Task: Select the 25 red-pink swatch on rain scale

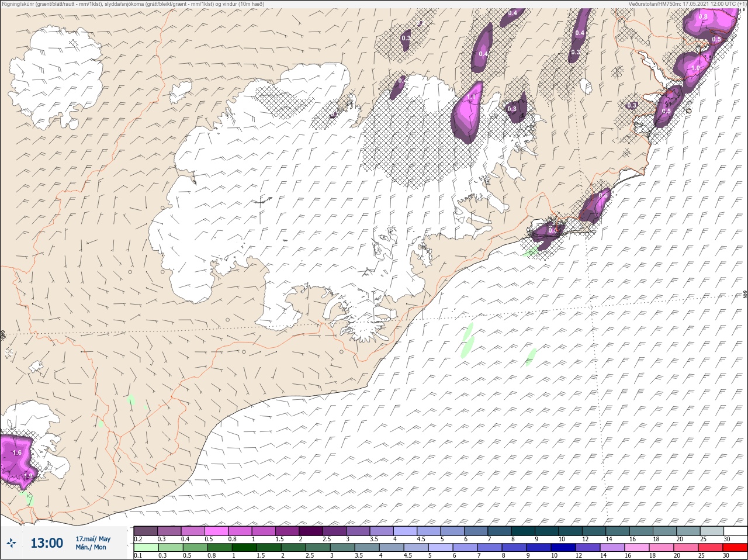Action: (711, 548)
